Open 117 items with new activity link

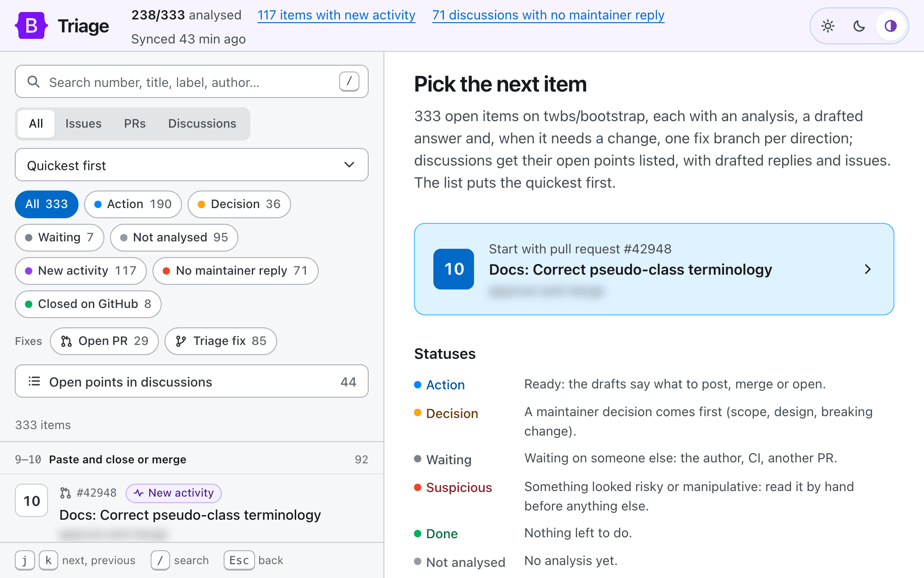[336, 15]
